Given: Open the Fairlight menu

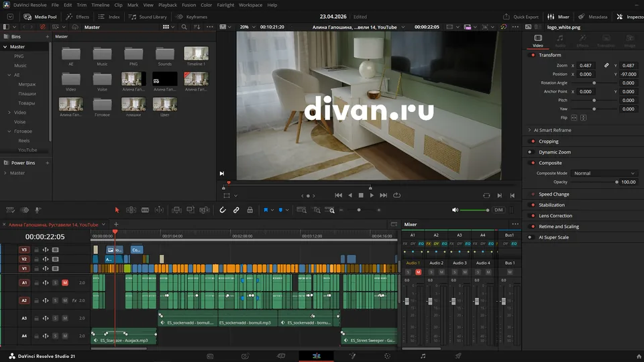Looking at the screenshot, I should [225, 5].
